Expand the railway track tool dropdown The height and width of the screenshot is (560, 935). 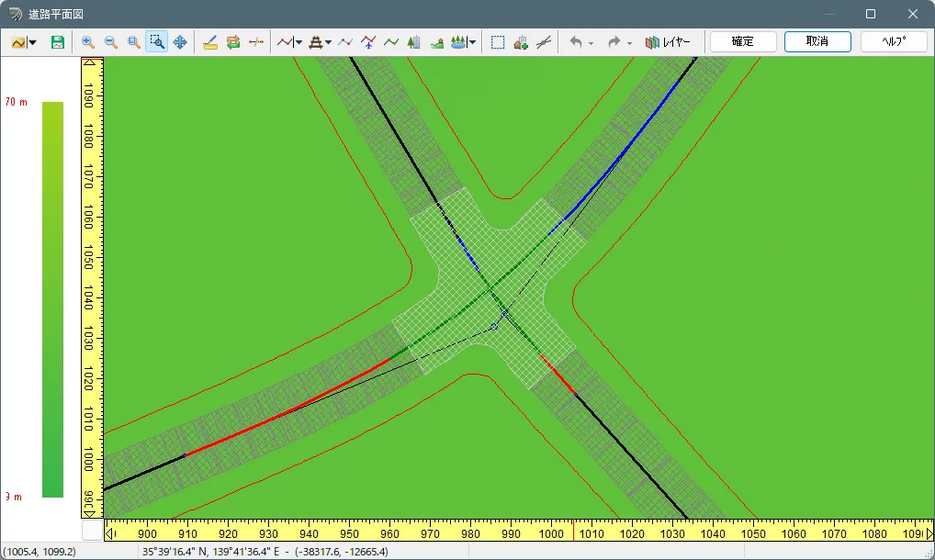coord(328,42)
